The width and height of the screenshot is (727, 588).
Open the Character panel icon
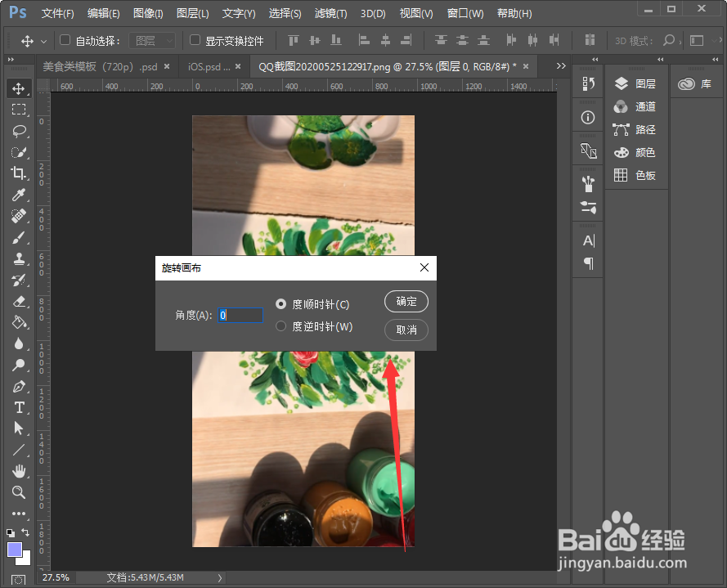click(x=588, y=240)
